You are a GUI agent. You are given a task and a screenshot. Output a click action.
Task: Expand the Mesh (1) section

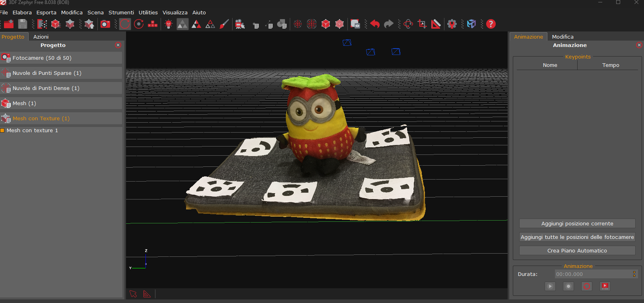(x=61, y=103)
